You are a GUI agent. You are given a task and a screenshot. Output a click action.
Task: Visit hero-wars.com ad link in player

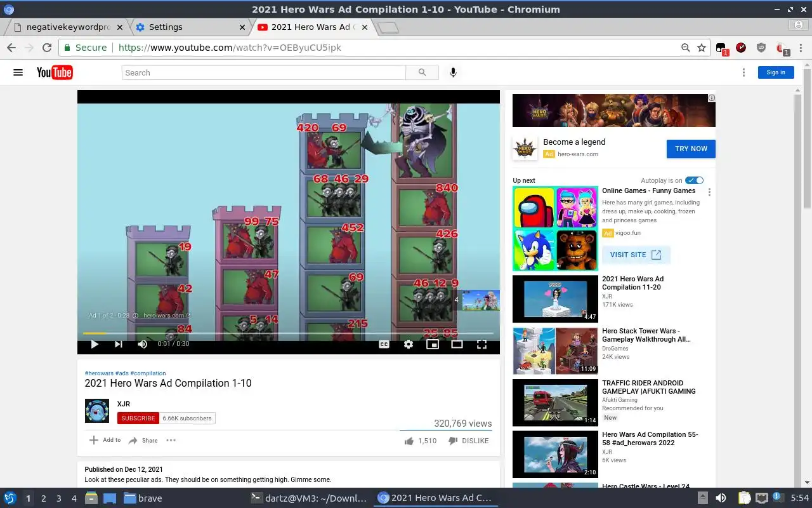(x=167, y=316)
